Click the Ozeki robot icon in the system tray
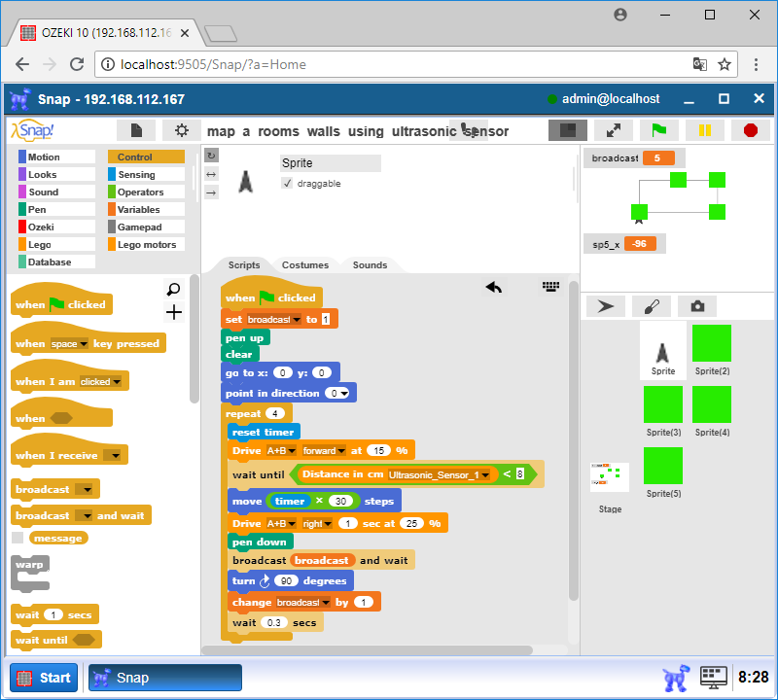Screen dimensions: 778x700 (x=676, y=678)
